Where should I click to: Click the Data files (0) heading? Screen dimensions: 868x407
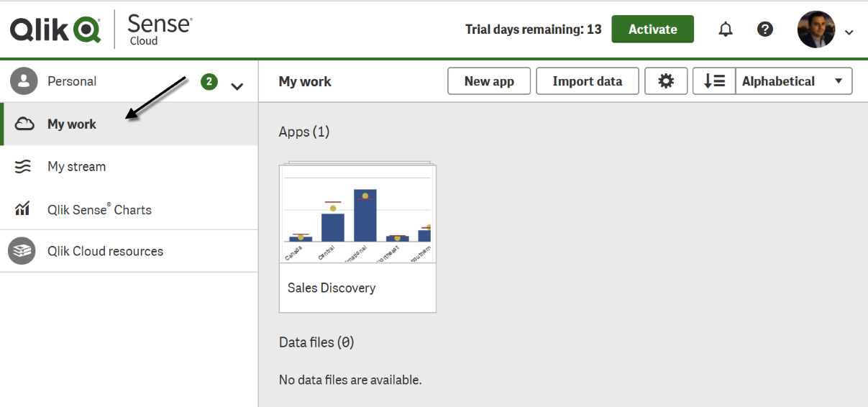pos(316,342)
